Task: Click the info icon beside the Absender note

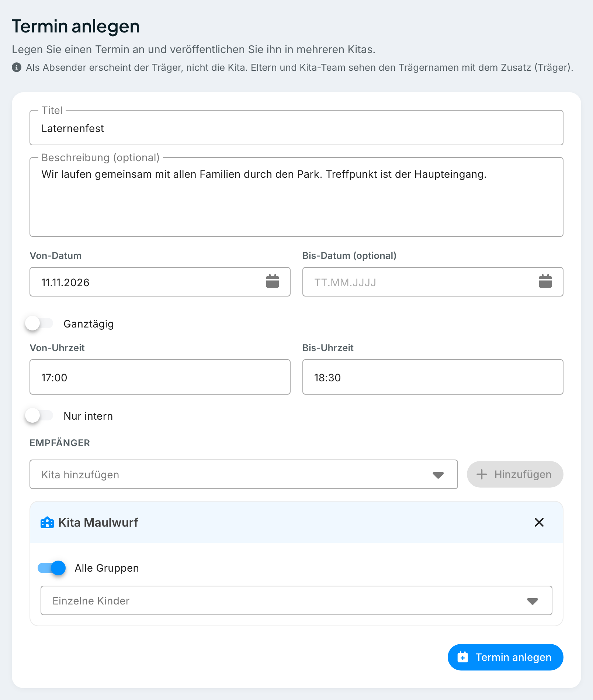Action: point(17,67)
